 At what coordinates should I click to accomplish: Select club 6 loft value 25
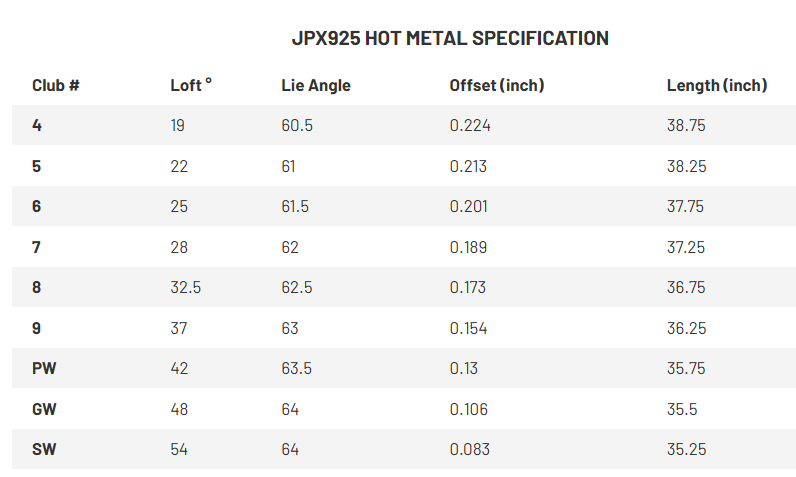tap(179, 207)
